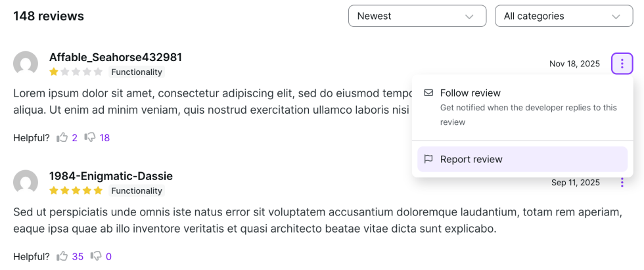Open the Newest sort dropdown
Viewport: 644px width, 270px height.
click(x=417, y=16)
